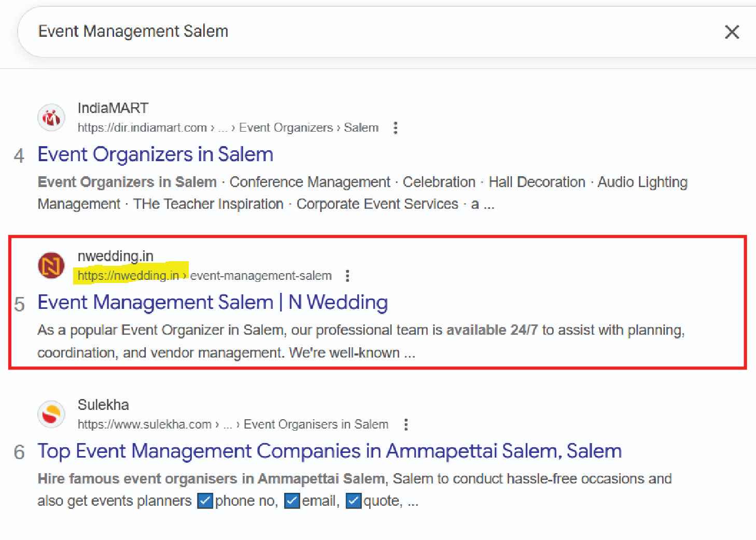Open three-dot menu beside nwedding.in URL
The width and height of the screenshot is (756, 540).
(x=347, y=276)
